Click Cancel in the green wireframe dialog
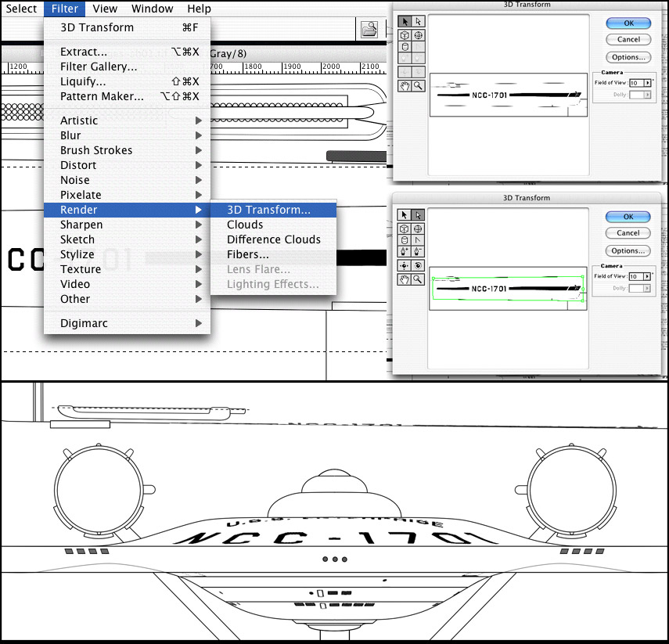The height and width of the screenshot is (644, 669). click(628, 233)
